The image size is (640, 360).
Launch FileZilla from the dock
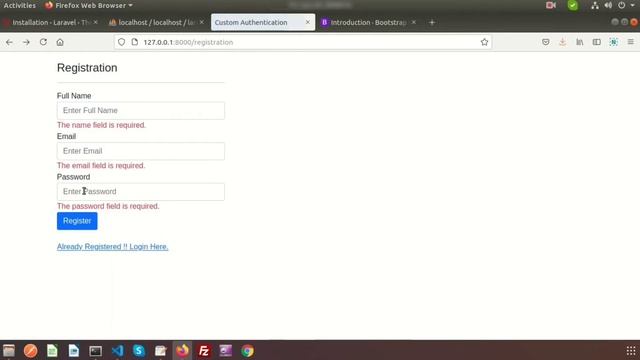pyautogui.click(x=204, y=351)
